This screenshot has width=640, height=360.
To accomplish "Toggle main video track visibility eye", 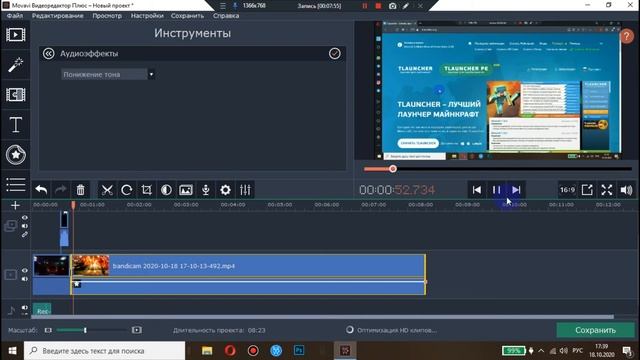I will pyautogui.click(x=25, y=270).
